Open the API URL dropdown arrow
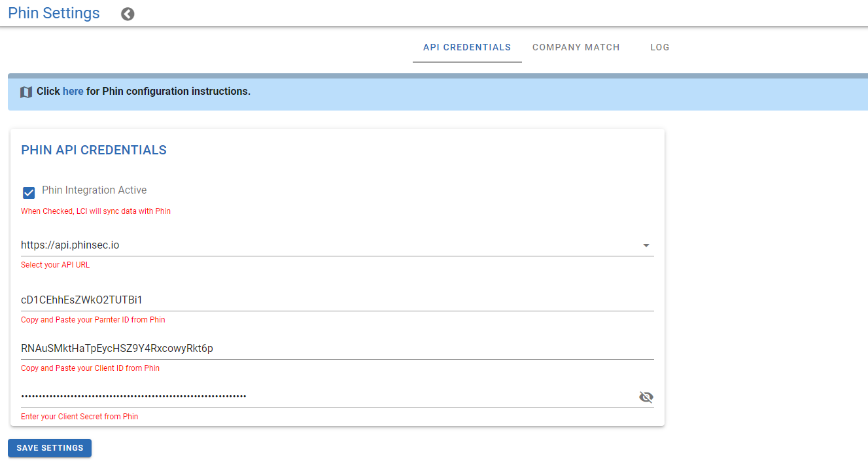Screen dimensions: 868x469 pos(646,245)
